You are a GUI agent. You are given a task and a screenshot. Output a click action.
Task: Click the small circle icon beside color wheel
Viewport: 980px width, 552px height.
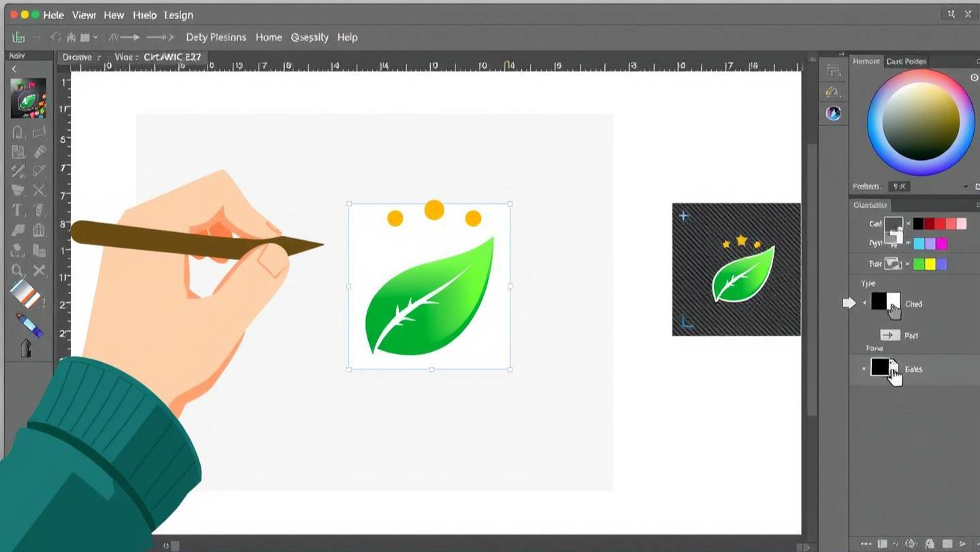974,78
